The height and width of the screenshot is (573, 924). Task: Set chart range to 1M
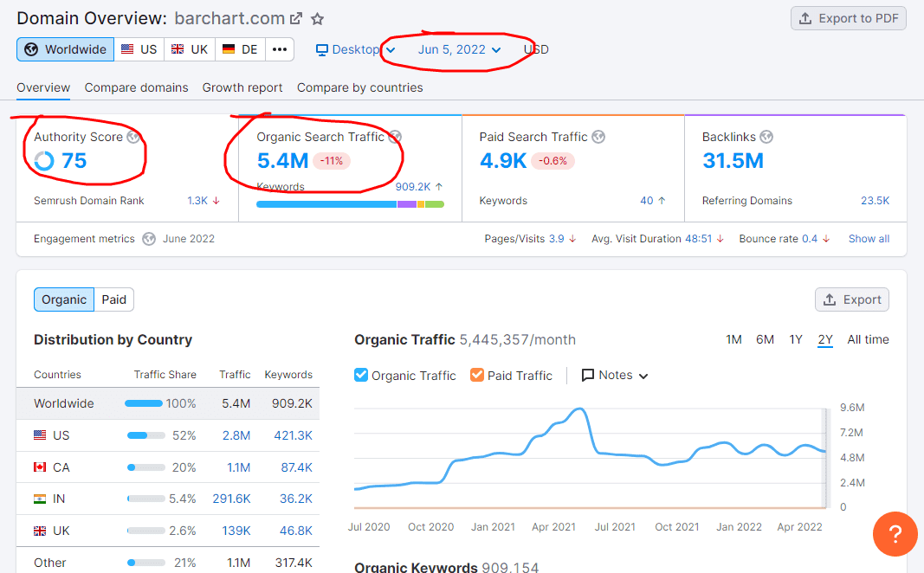(x=733, y=340)
